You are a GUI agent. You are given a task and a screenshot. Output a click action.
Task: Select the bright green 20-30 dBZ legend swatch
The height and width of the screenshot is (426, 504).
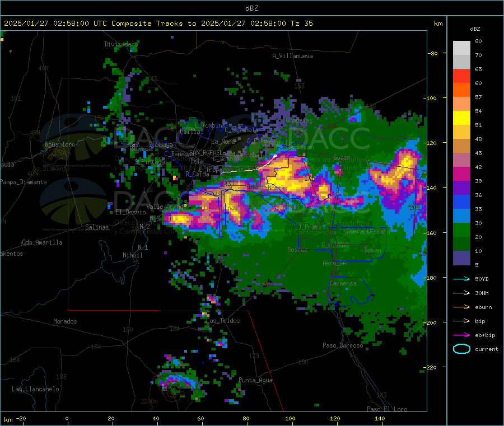461,230
